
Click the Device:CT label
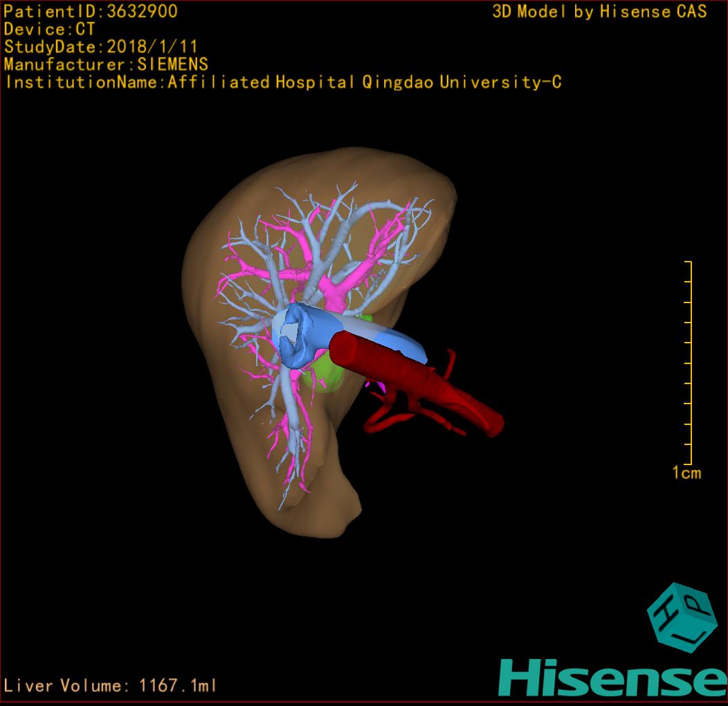click(x=50, y=29)
